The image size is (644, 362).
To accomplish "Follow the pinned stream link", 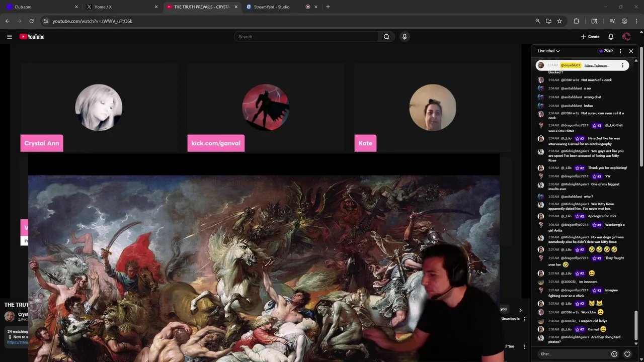I will click(x=597, y=65).
